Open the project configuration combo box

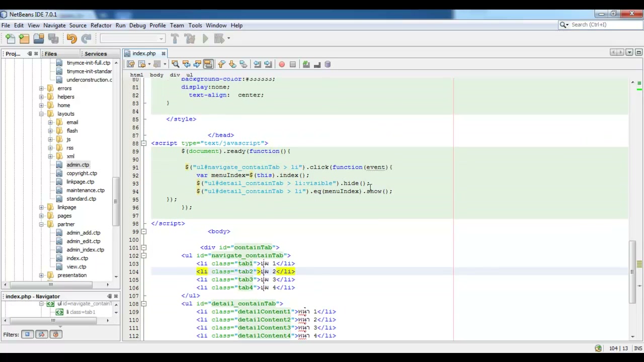click(x=132, y=38)
